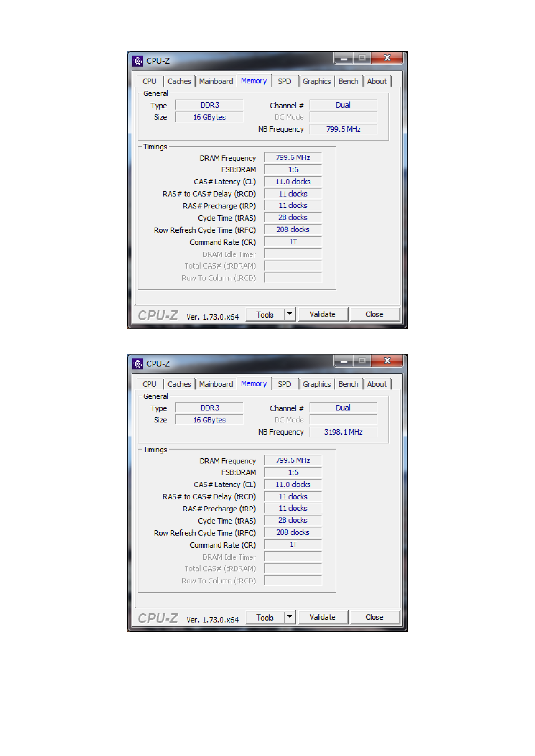535x756 pixels.
Task: Click tRAS 28 clocks value in lower window
Action: pos(293,521)
